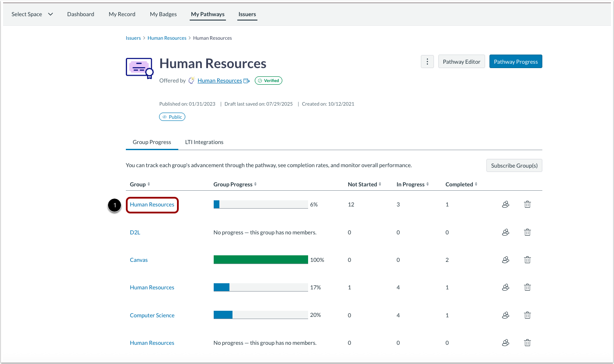Open the Select Space dropdown
The height and width of the screenshot is (364, 614).
point(32,14)
